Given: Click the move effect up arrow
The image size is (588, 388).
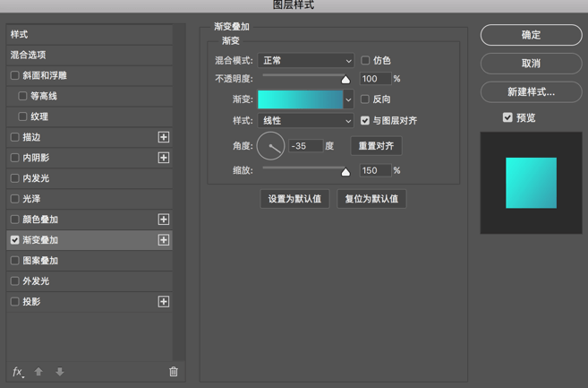Looking at the screenshot, I should coord(38,372).
